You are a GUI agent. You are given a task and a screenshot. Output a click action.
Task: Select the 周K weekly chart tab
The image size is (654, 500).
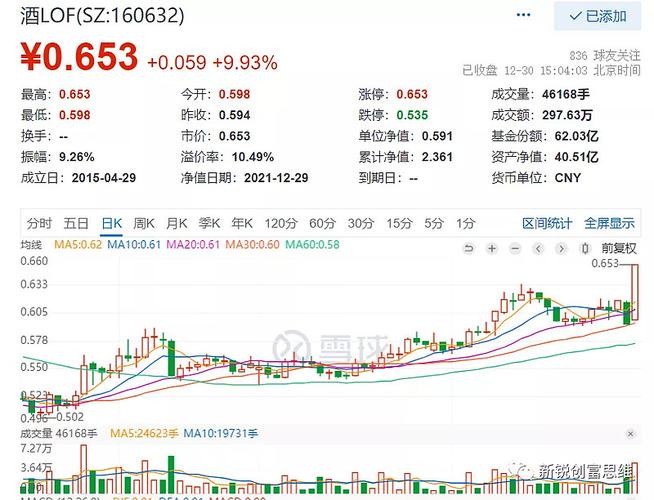coord(144,223)
